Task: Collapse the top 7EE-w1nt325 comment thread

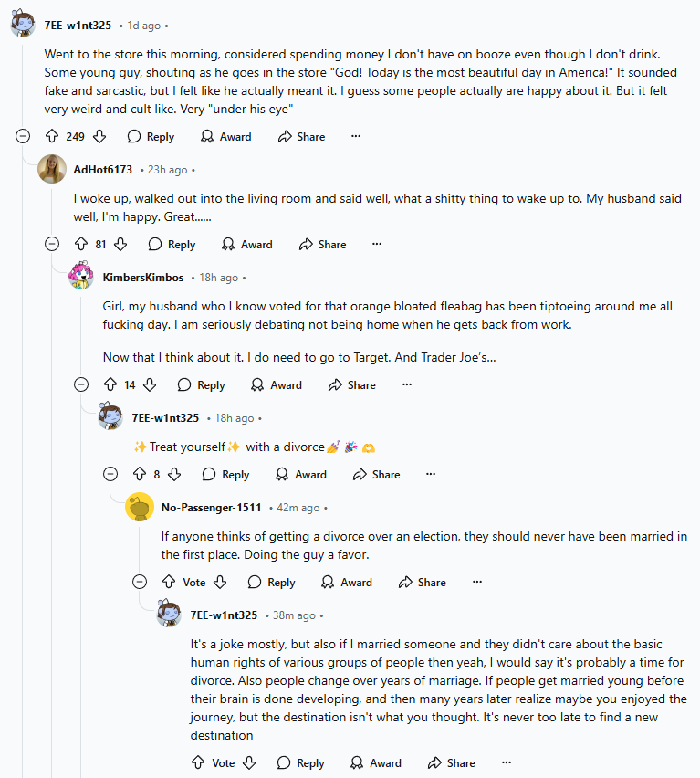Action: point(23,136)
